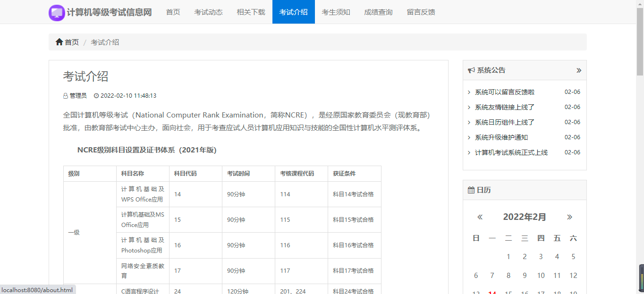Image resolution: width=644 pixels, height=294 pixels.
Task: Expand 系统公告 with double-arrow icon
Action: [x=579, y=70]
